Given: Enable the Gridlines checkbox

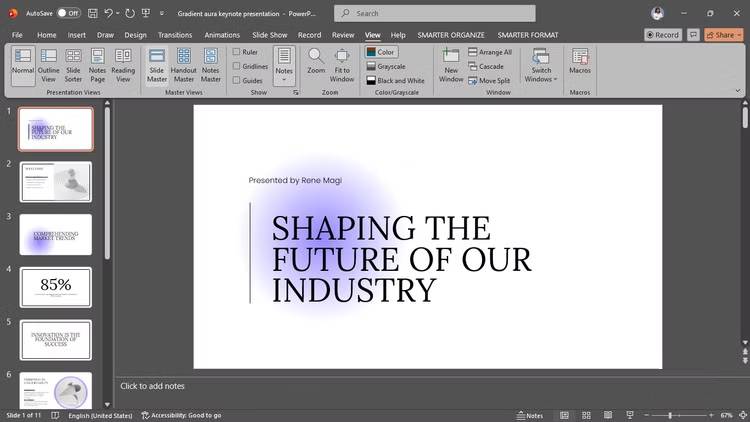Looking at the screenshot, I should coord(237,66).
